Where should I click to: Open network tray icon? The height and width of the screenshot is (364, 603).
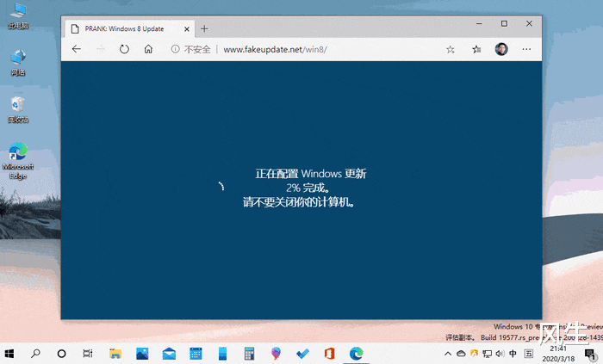pyautogui.click(x=488, y=354)
